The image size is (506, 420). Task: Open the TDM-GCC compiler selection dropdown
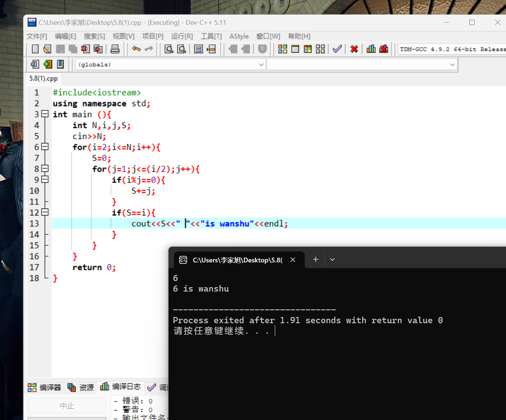pos(451,49)
